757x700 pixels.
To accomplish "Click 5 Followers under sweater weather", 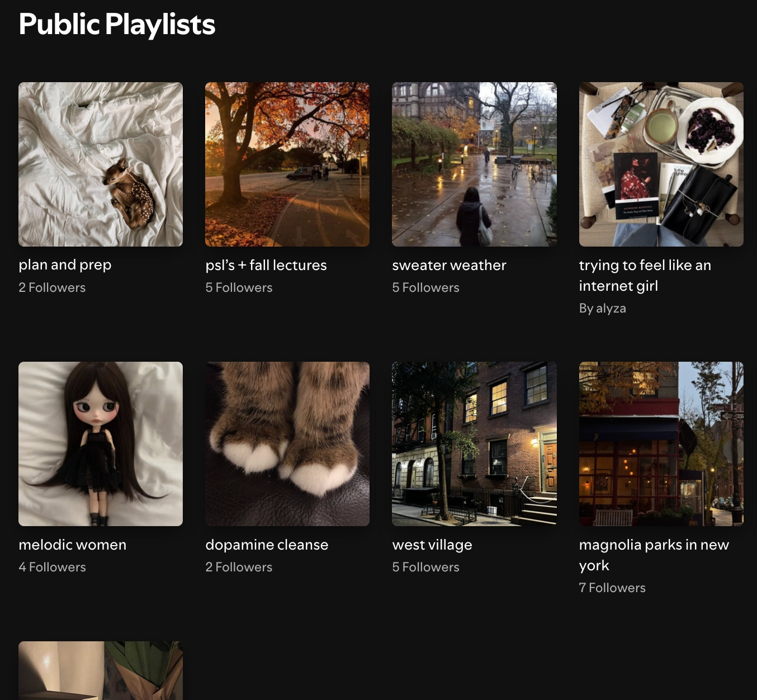I will pyautogui.click(x=425, y=287).
